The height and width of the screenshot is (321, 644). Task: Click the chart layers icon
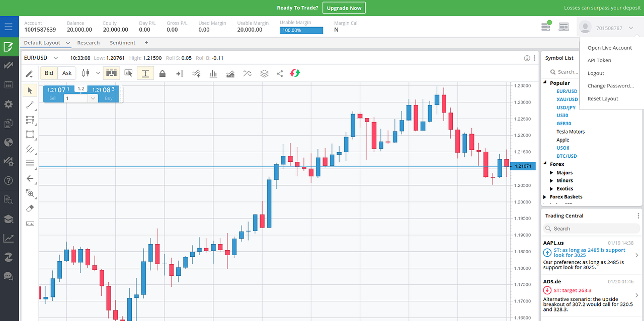click(x=264, y=73)
